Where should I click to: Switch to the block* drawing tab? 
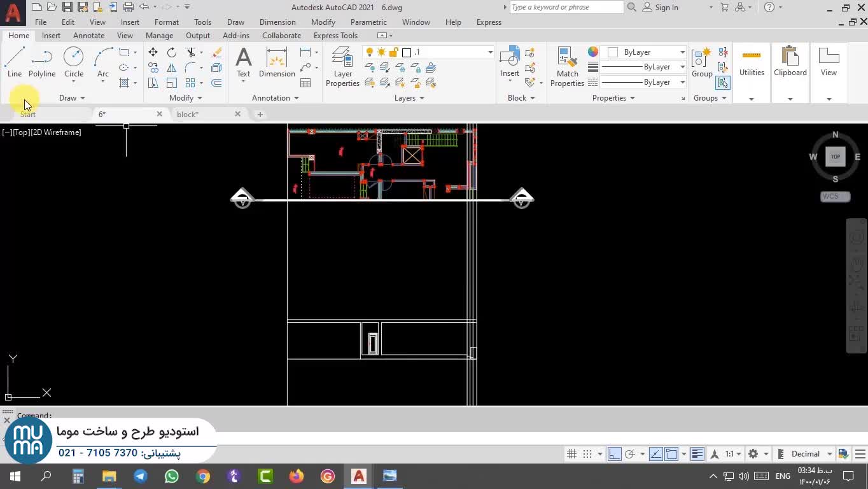[x=188, y=115]
